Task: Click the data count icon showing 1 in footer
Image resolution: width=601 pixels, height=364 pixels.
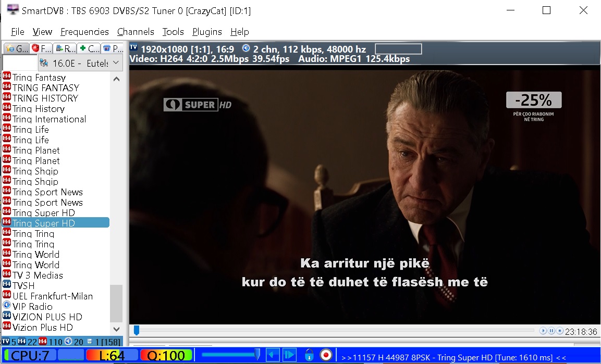Action: [90, 342]
